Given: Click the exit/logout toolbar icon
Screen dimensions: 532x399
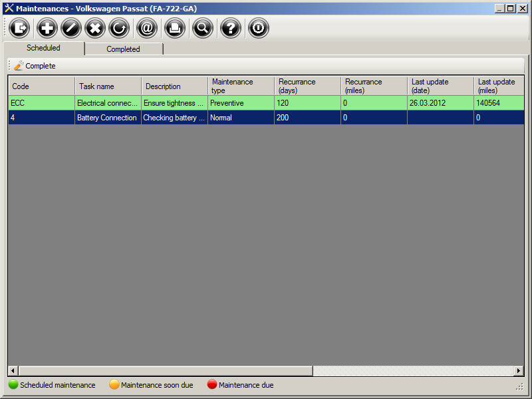Looking at the screenshot, I should pyautogui.click(x=20, y=28).
